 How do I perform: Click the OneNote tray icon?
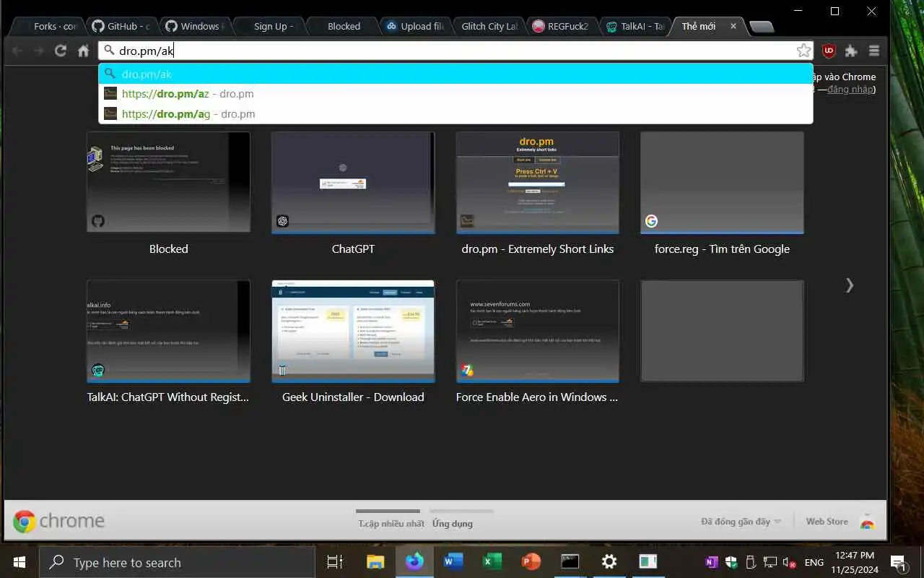tap(712, 562)
